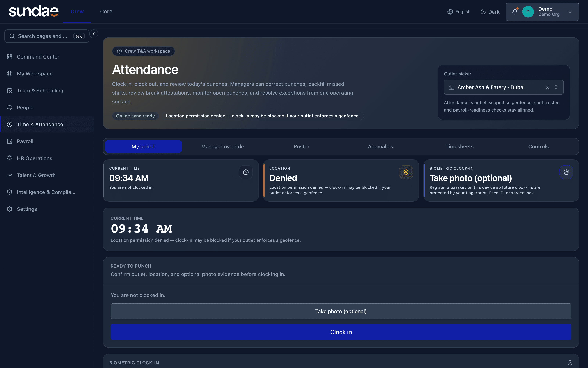Screen dimensions: 588x368
Task: Open Payroll from the sidebar
Action: click(47, 141)
